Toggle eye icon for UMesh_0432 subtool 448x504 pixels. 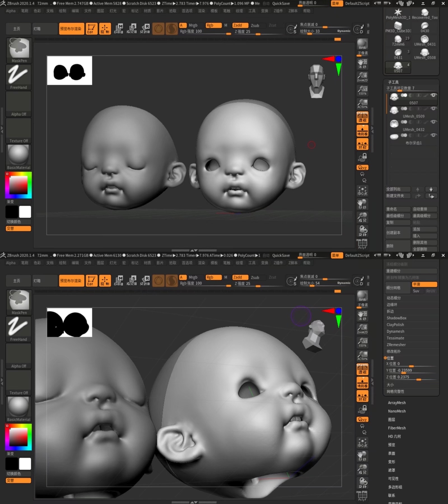point(433,122)
